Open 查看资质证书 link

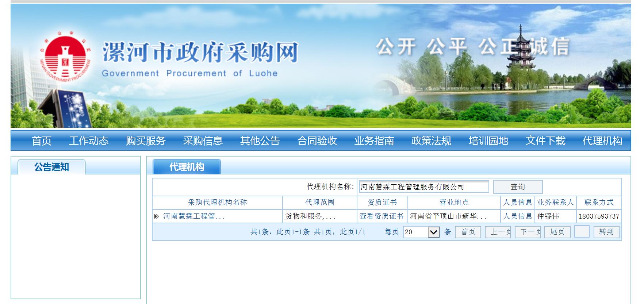[x=382, y=216]
